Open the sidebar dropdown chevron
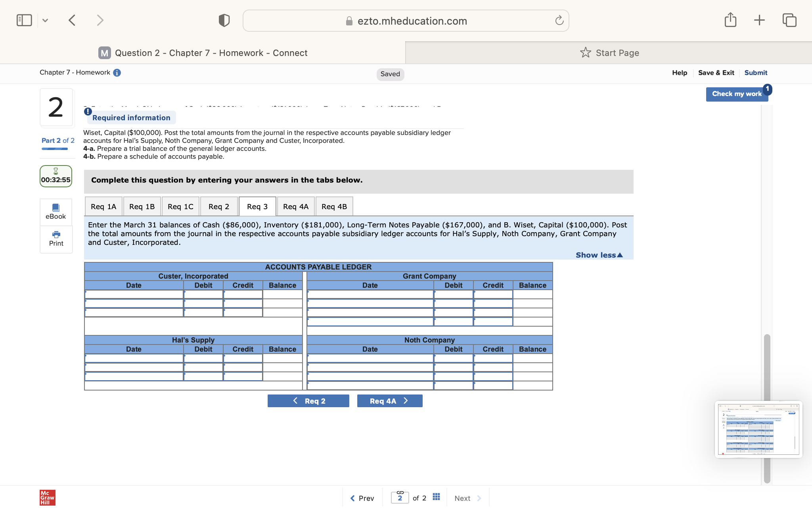 tap(45, 19)
